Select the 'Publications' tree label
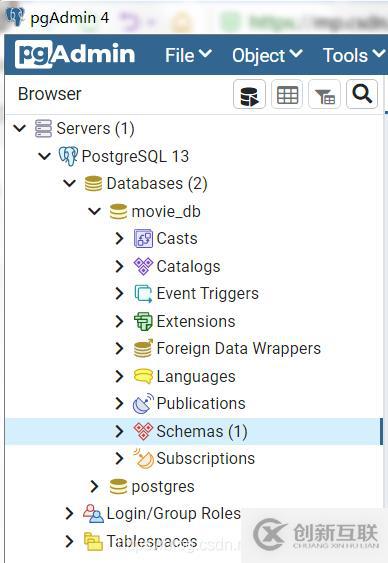Viewport: 388px width, 563px height. pyautogui.click(x=201, y=404)
